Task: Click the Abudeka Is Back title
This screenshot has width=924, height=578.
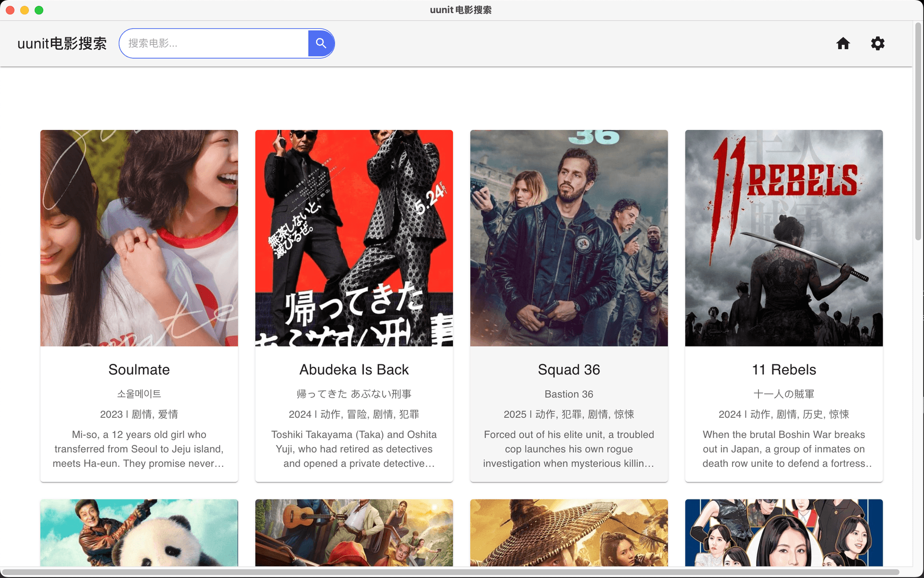Action: 354,370
